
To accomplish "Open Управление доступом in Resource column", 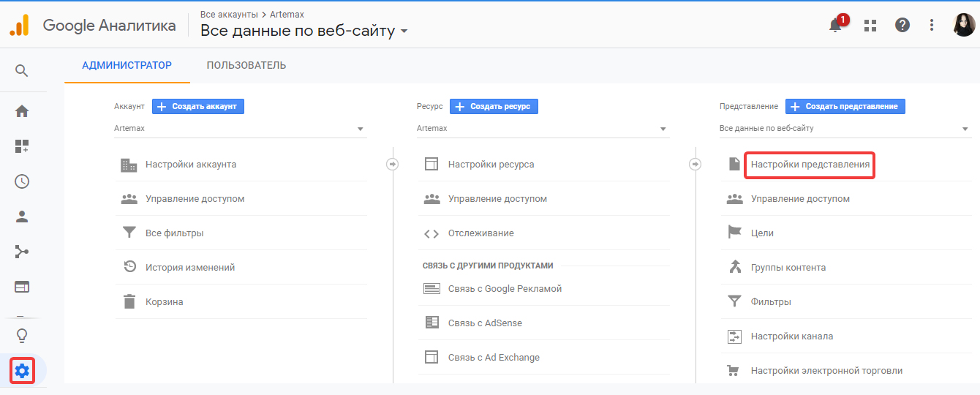I will [x=497, y=199].
